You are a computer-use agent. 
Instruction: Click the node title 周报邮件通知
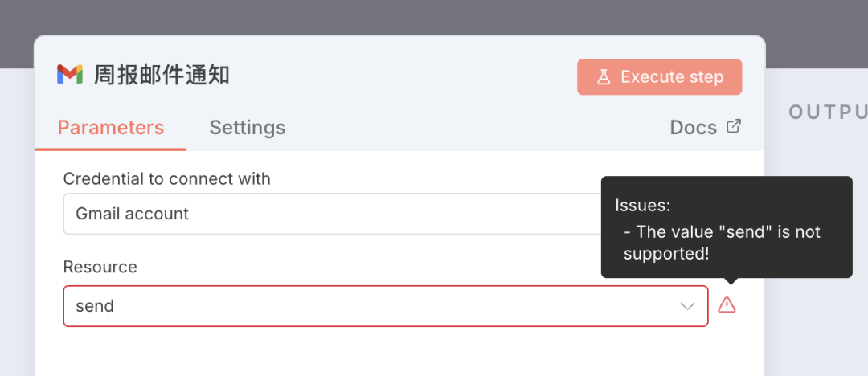click(x=162, y=76)
